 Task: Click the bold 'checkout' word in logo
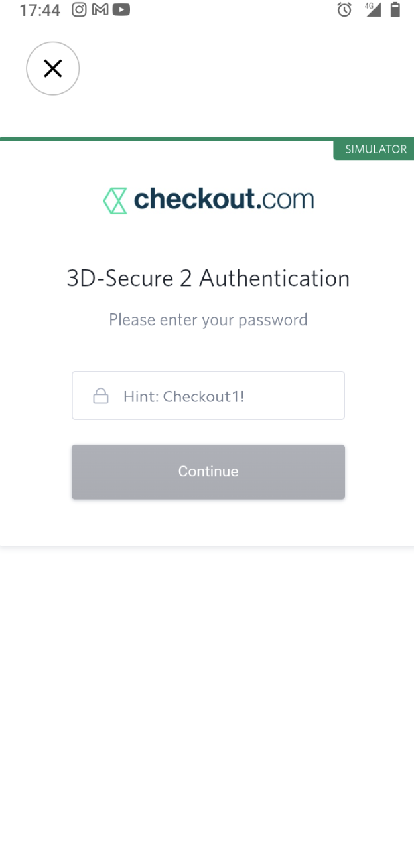click(x=194, y=199)
